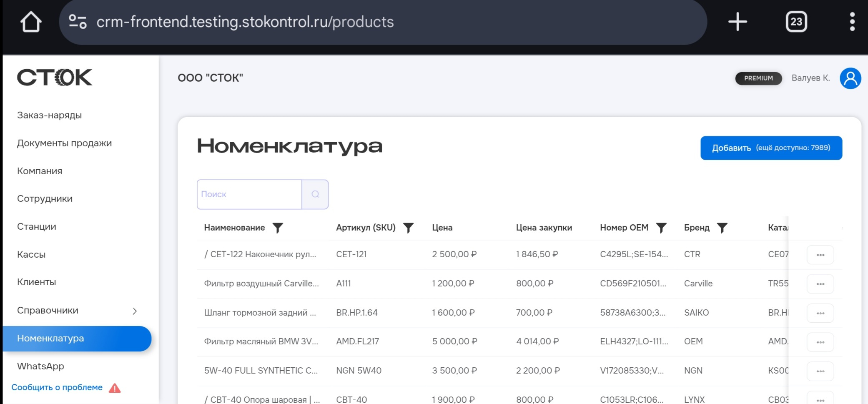Screen dimensions: 868x404
Task: Click the PREMIUM badge
Action: click(x=758, y=78)
